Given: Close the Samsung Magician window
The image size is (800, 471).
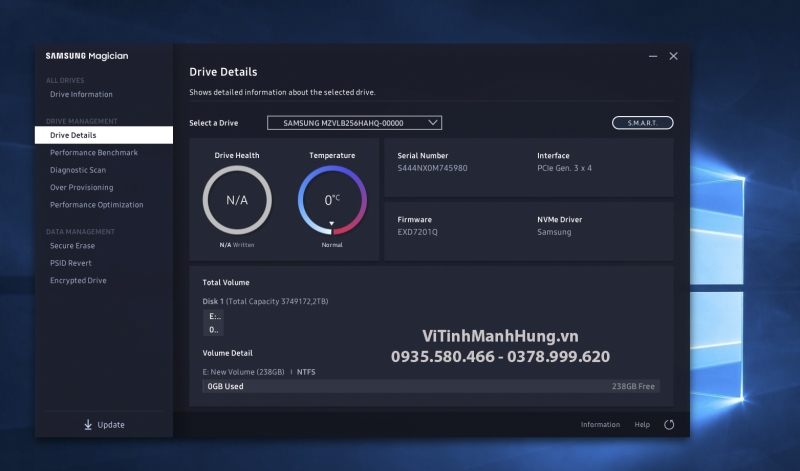Looking at the screenshot, I should (673, 56).
